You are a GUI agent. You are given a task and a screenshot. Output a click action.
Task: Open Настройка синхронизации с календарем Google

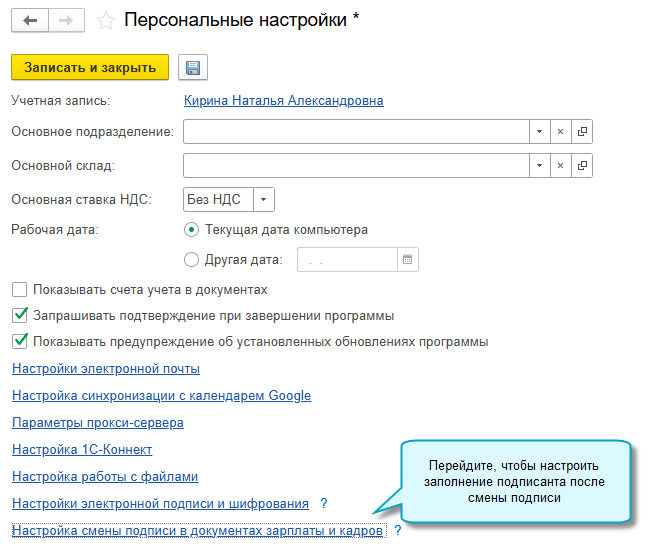[162, 396]
